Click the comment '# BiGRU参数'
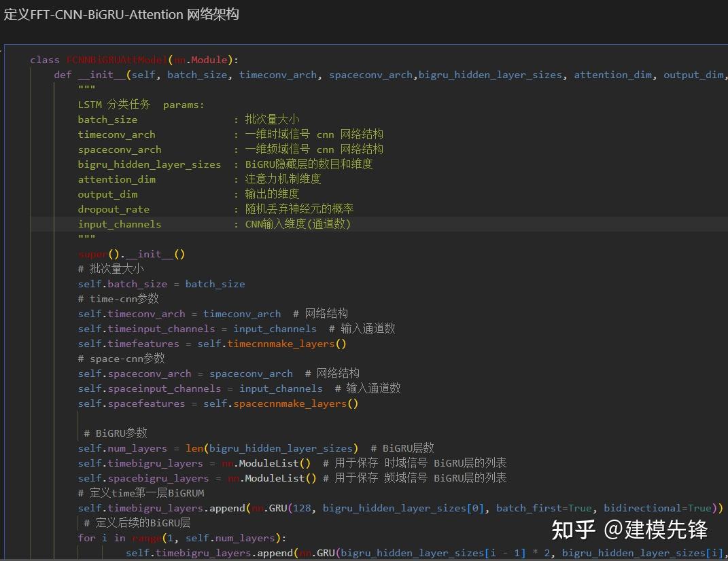 [115, 433]
